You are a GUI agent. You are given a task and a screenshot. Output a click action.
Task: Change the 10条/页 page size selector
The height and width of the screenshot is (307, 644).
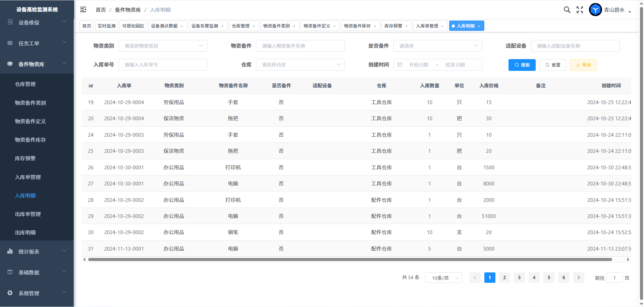(443, 278)
